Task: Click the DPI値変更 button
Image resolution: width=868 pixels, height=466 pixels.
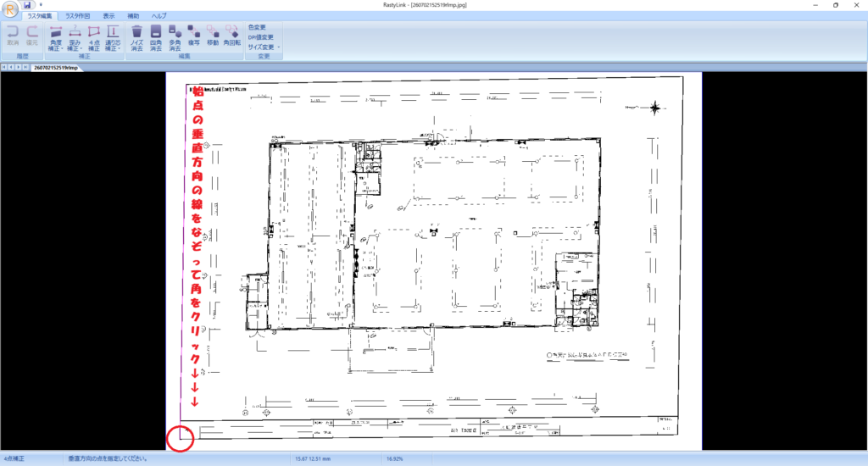Action: [261, 37]
